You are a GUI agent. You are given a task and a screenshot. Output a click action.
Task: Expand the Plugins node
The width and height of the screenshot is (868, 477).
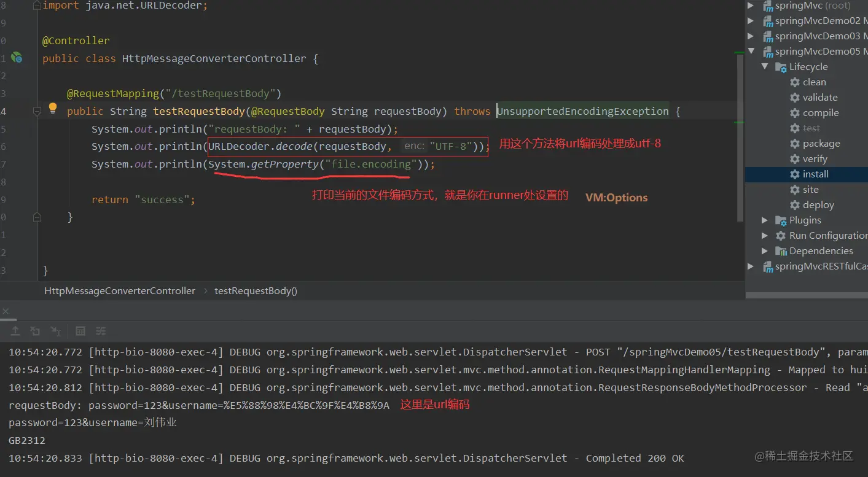765,220
